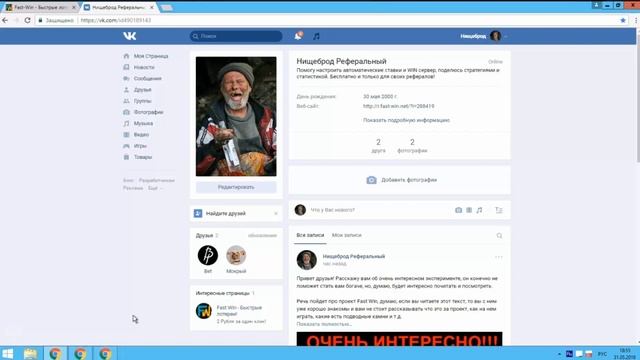Viewport: 640px width, 360px height.
Task: Bookmark page with star icon
Action: tap(623, 20)
